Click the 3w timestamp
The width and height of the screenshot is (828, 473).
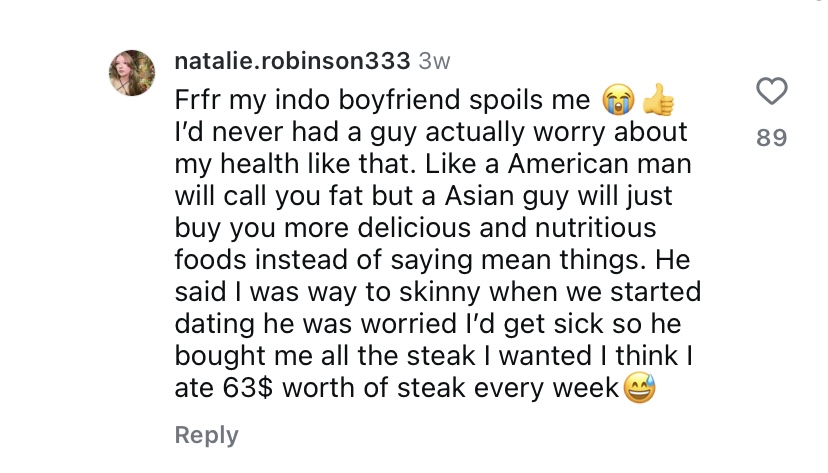(434, 62)
